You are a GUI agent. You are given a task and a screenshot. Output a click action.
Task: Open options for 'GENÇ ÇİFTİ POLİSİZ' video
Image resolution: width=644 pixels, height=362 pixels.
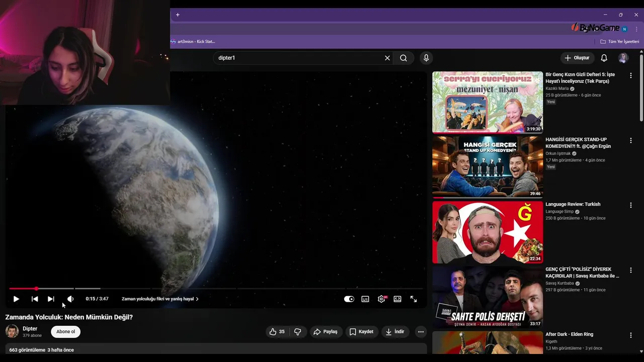coord(631,270)
